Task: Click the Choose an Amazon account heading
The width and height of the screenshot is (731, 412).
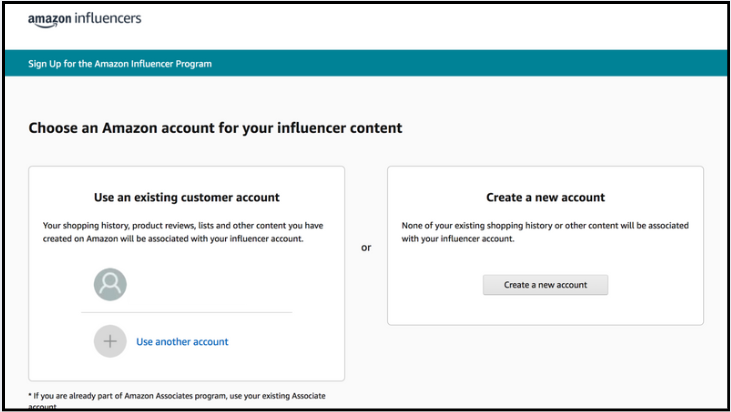Action: tap(215, 128)
